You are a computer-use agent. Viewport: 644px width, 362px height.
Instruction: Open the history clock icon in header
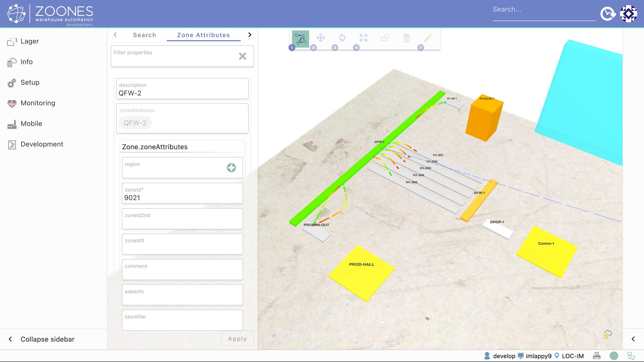tap(608, 14)
